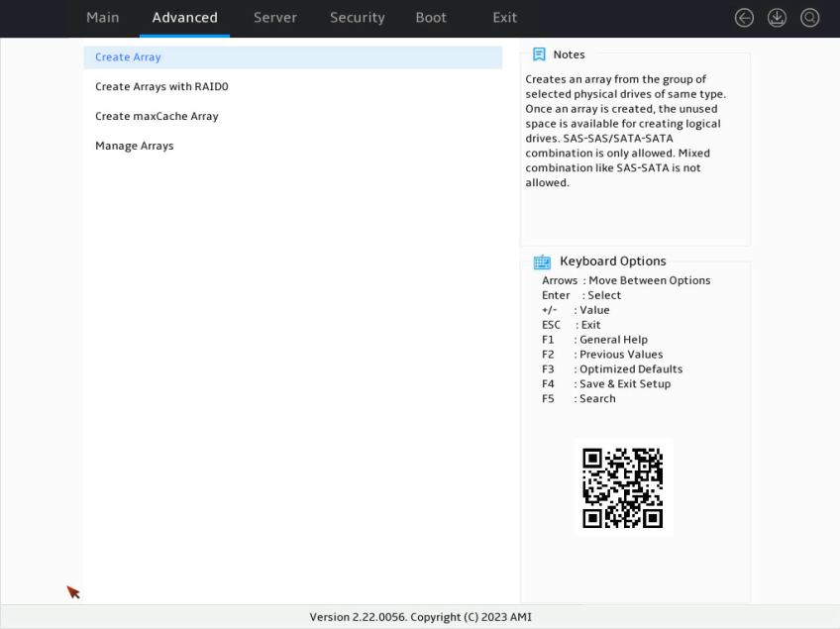This screenshot has height=629, width=840.
Task: Click 'F4 : Save & Exit Setup' line
Action: point(606,383)
